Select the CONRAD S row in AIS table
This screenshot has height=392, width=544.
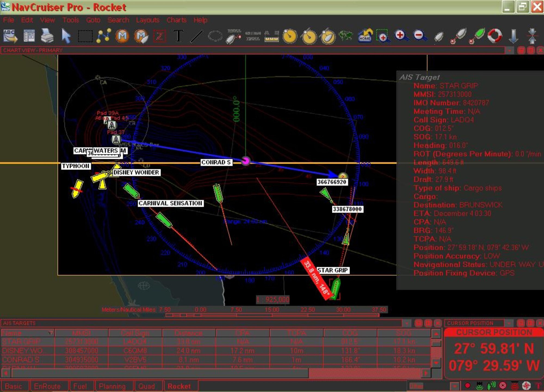point(216,360)
